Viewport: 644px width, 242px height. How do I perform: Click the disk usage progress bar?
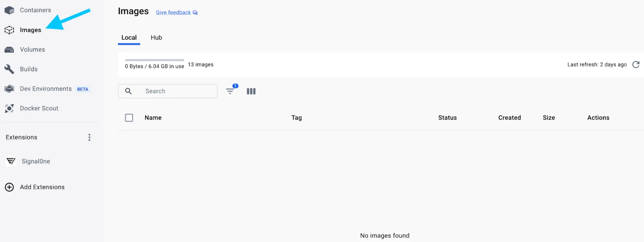154,60
